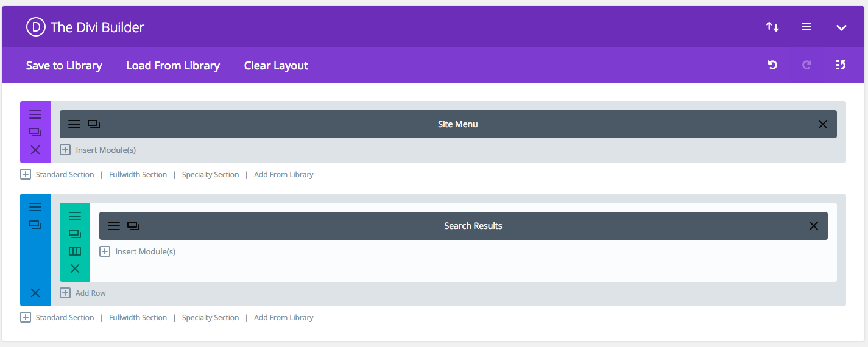Duplicate the purple fullwidth section
868x347 pixels.
click(35, 132)
